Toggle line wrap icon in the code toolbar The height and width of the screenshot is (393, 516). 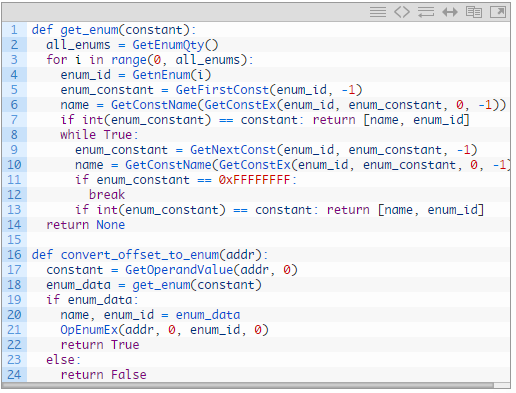click(426, 12)
